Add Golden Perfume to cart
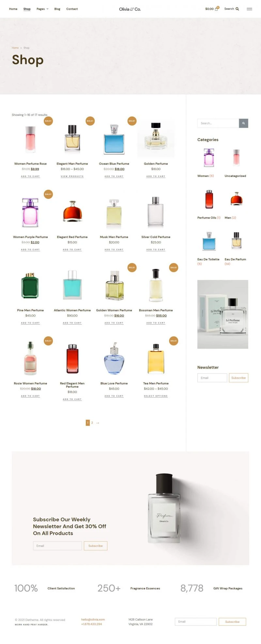The width and height of the screenshot is (261, 644). 156,176
